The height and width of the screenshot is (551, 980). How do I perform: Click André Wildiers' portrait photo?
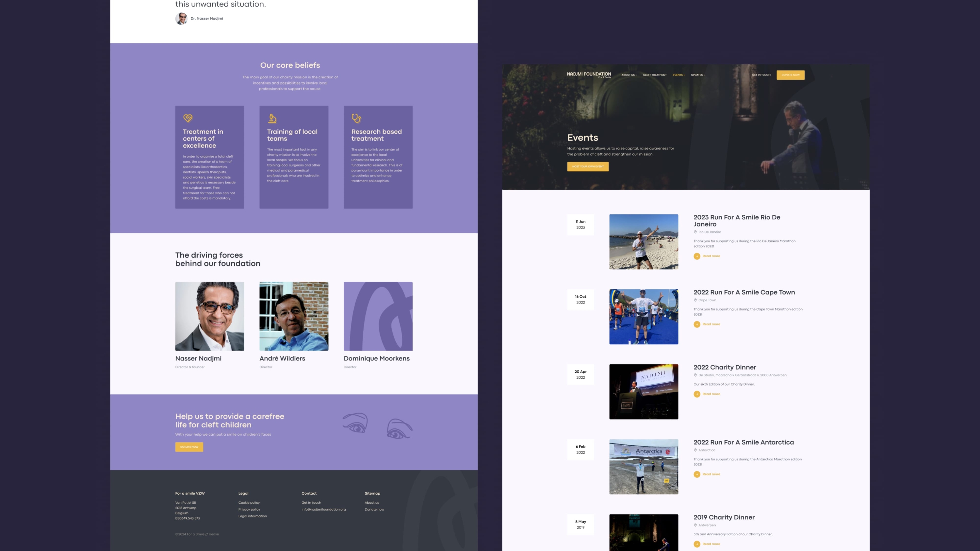[294, 316]
